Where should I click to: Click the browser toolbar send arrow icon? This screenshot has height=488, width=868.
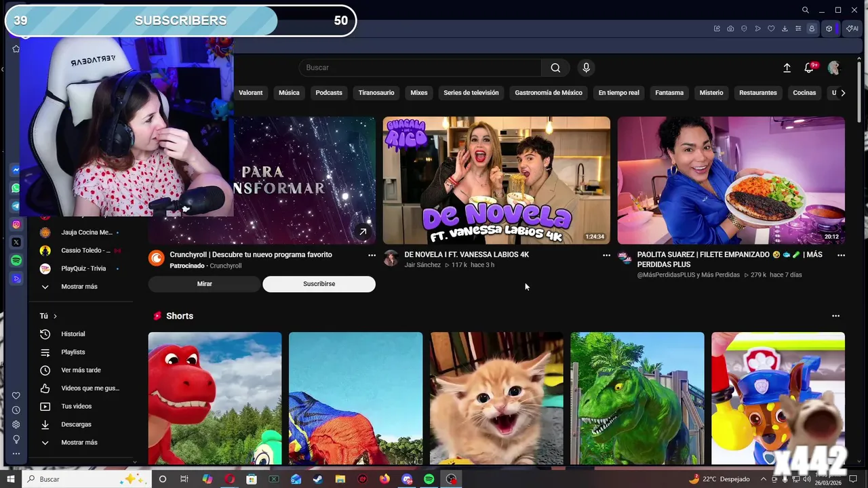coord(757,28)
